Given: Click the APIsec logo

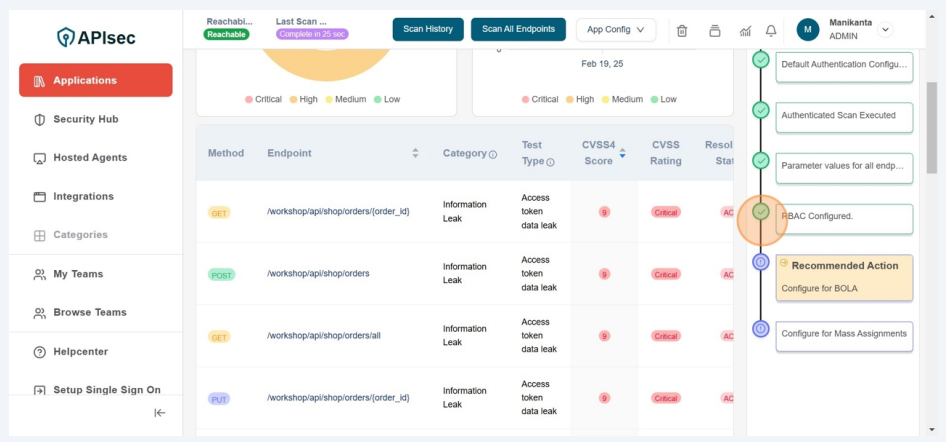Looking at the screenshot, I should [x=96, y=38].
